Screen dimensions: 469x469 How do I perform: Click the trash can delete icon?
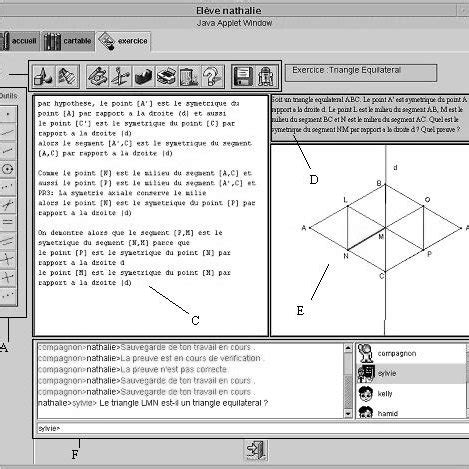[189, 76]
